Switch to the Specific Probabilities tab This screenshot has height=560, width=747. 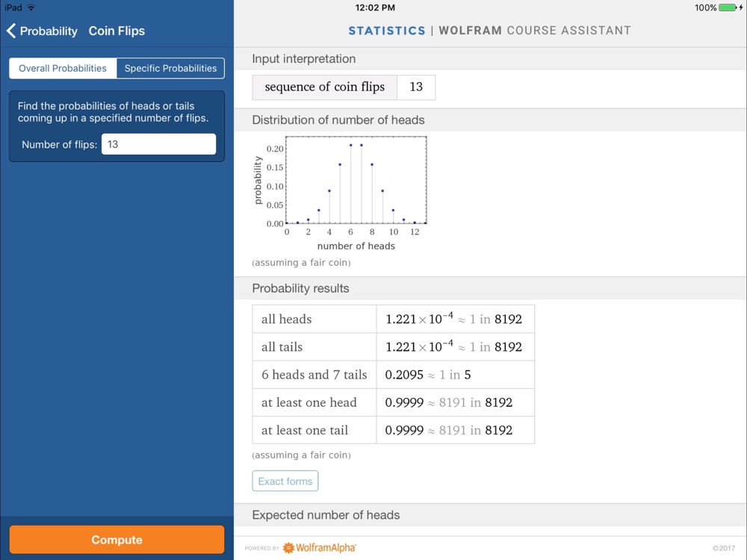point(170,68)
